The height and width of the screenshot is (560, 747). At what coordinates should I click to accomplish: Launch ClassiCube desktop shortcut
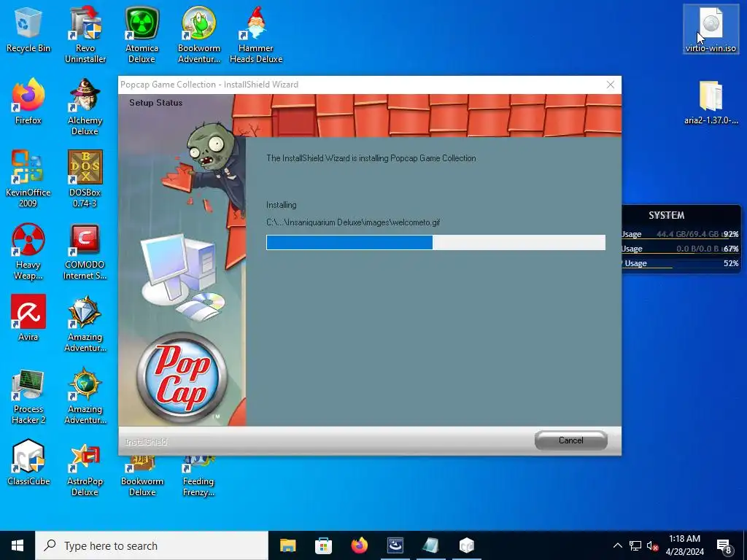coord(28,462)
